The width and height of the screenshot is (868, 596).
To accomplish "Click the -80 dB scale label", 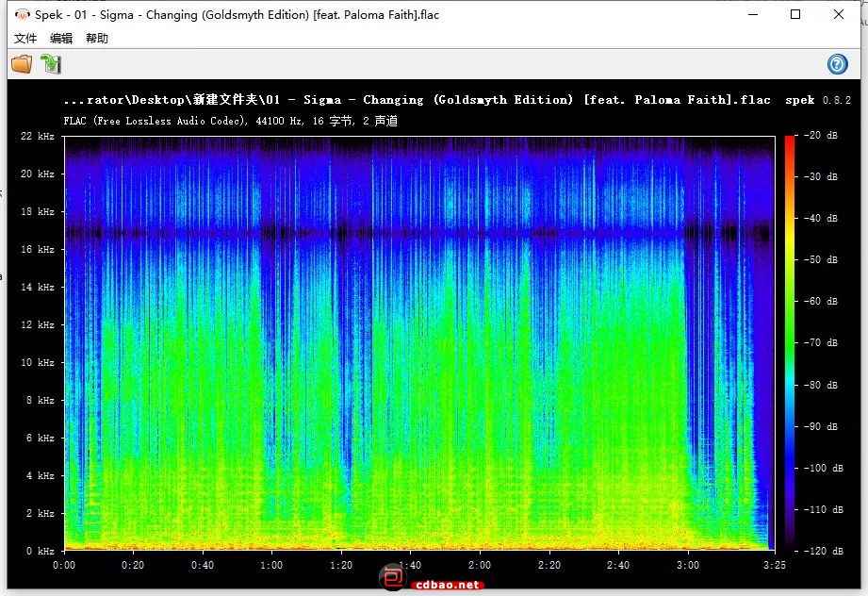I will point(820,385).
